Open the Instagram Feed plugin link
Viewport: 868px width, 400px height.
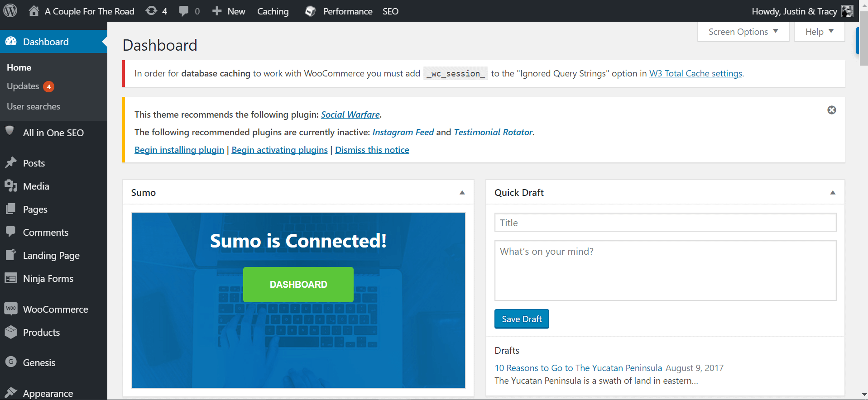403,132
